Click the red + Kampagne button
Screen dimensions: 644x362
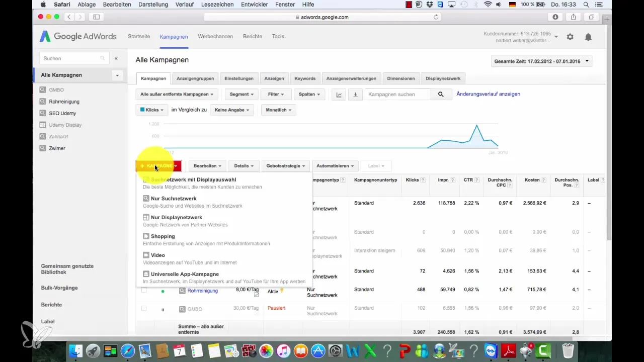click(158, 165)
